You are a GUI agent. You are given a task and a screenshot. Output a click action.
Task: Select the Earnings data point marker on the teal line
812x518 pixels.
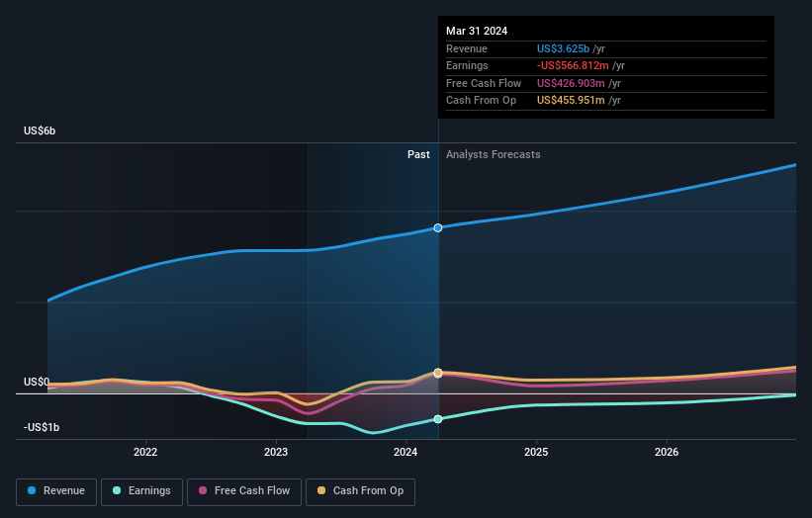point(438,419)
